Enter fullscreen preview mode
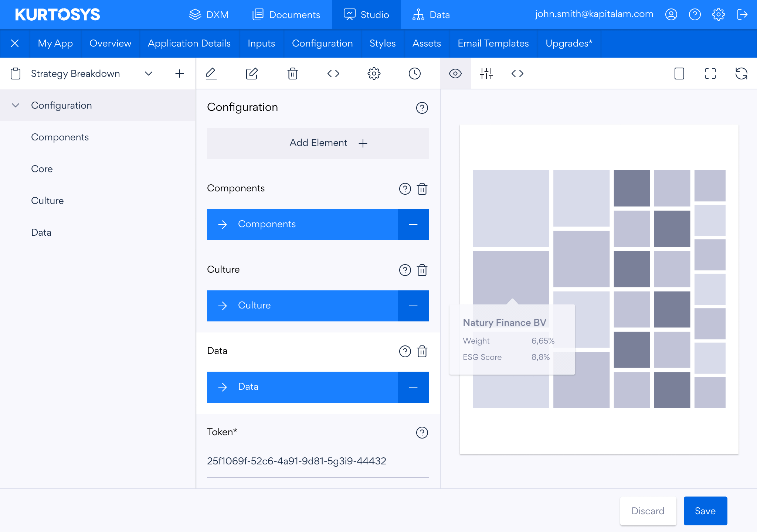Screen dimensions: 757x532 tap(710, 74)
